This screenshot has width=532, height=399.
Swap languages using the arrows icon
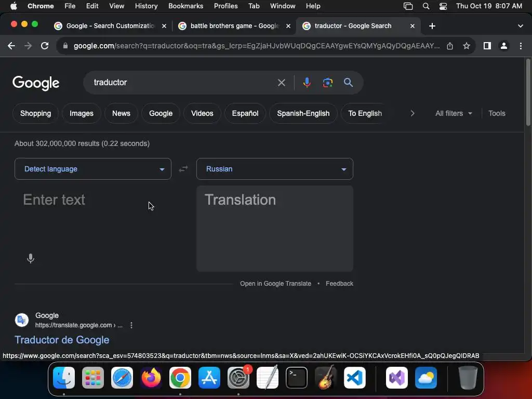[183, 169]
